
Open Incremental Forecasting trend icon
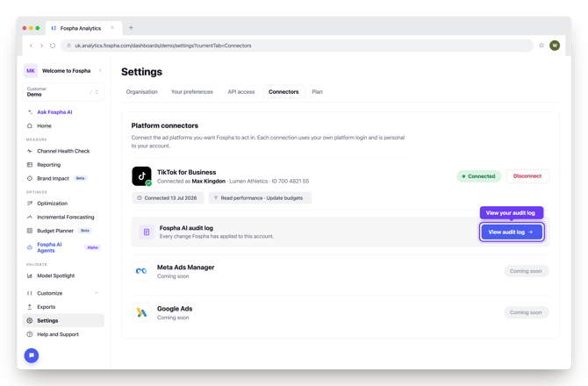(x=30, y=217)
